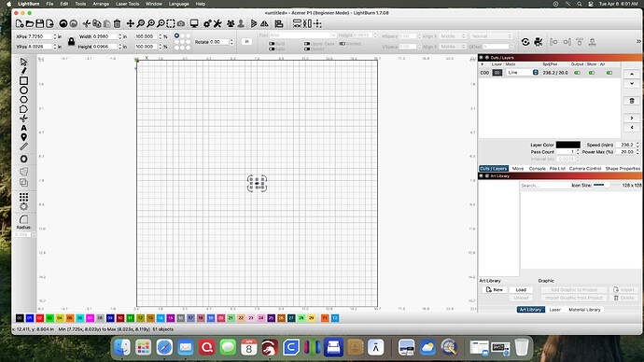
Task: Click the Pass Count stepper
Action: click(x=578, y=152)
